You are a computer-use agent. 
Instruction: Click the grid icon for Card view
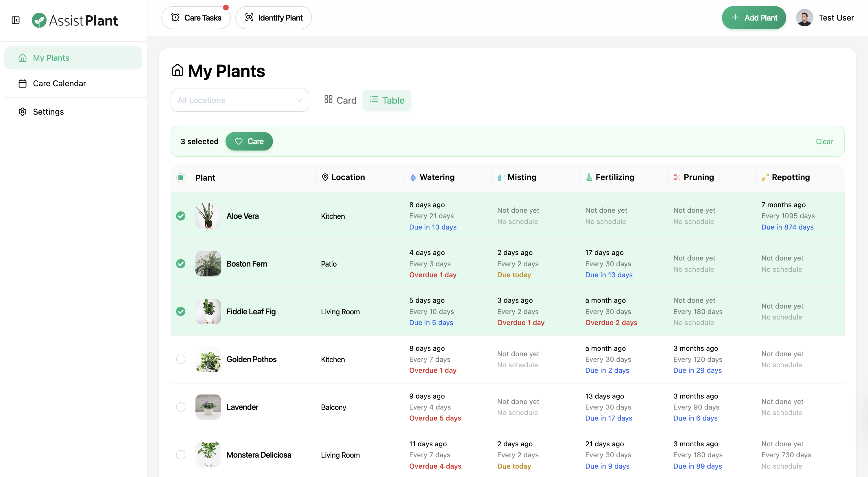tap(328, 99)
